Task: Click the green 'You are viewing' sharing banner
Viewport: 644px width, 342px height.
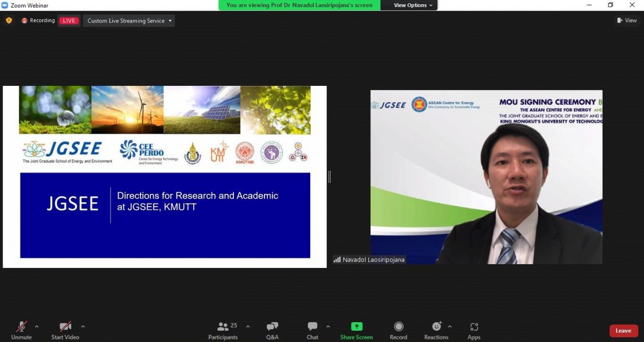Action: click(299, 5)
